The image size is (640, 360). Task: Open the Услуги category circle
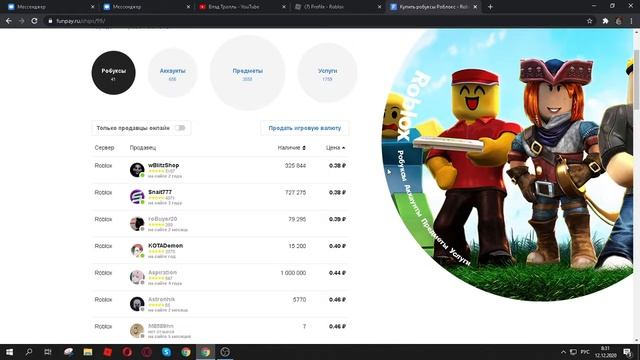tap(327, 73)
